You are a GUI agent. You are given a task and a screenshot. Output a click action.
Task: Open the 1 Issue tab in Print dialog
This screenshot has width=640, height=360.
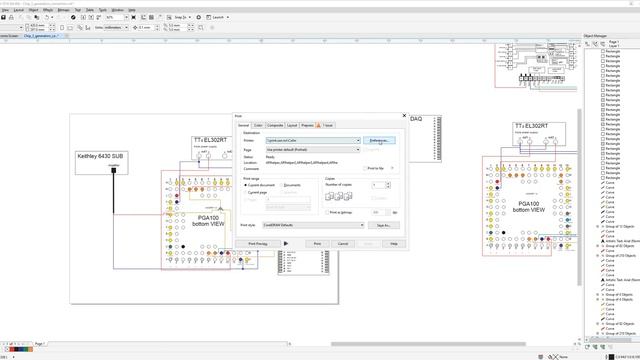click(328, 125)
